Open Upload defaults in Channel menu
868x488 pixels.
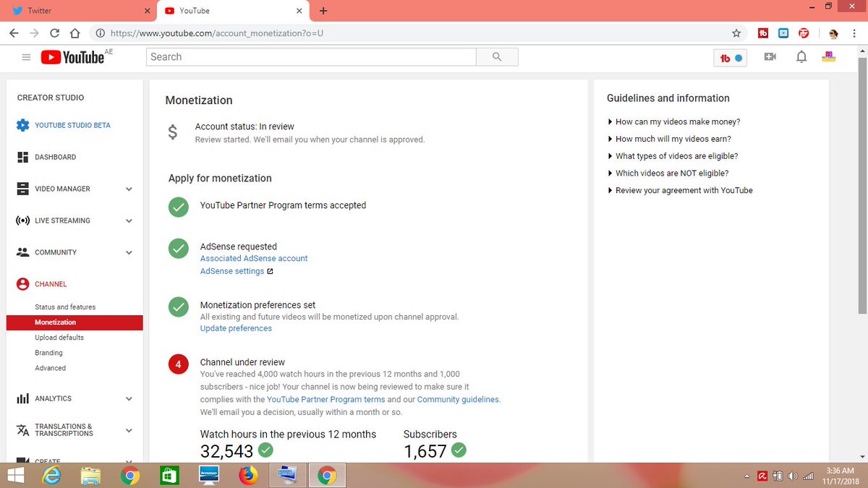59,338
